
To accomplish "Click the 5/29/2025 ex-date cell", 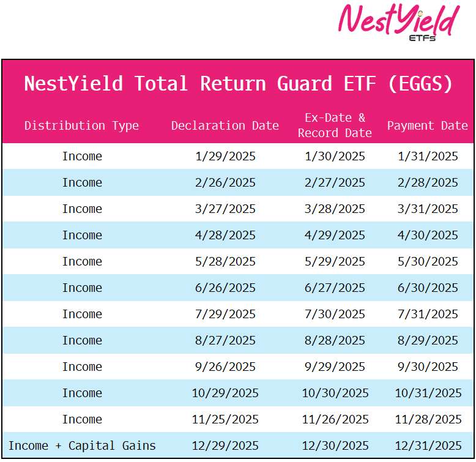I will click(x=335, y=261).
